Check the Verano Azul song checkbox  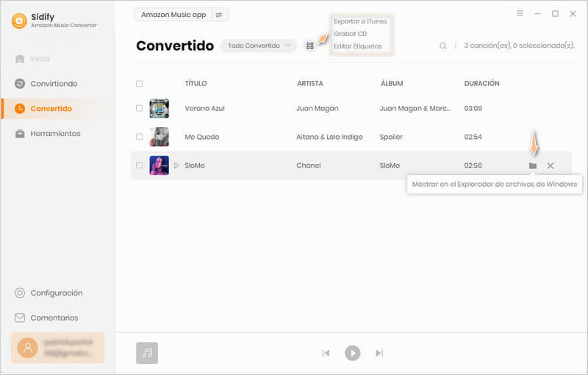click(139, 108)
